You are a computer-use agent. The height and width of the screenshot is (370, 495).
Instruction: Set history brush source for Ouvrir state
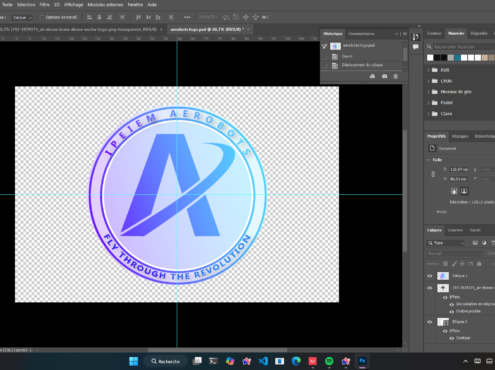tap(324, 57)
